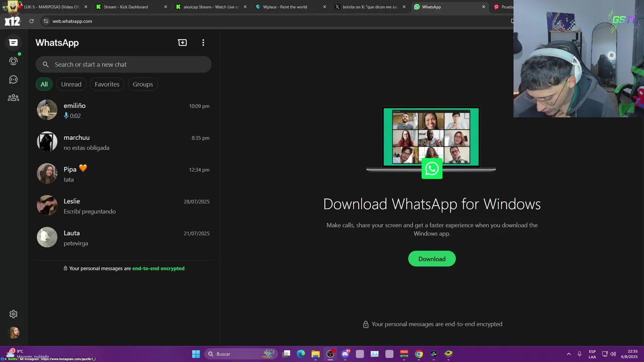Follow the end-to-end encrypted link
The height and width of the screenshot is (362, 644).
[158, 268]
